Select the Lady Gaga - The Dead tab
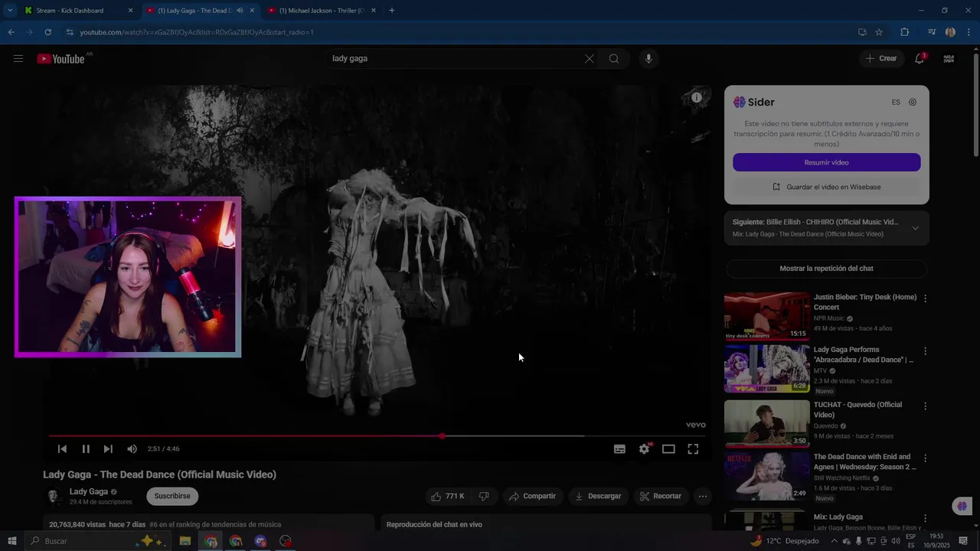The height and width of the screenshot is (551, 980). [x=201, y=11]
